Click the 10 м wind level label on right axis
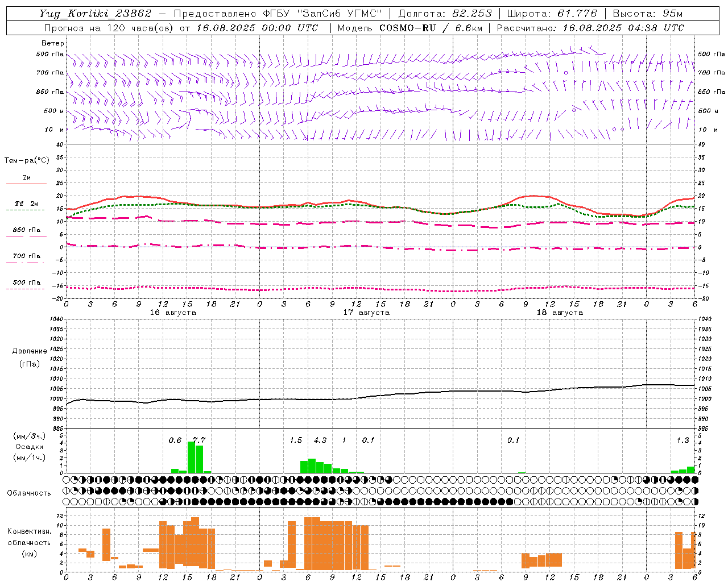The height and width of the screenshot is (582, 728). pyautogui.click(x=708, y=130)
